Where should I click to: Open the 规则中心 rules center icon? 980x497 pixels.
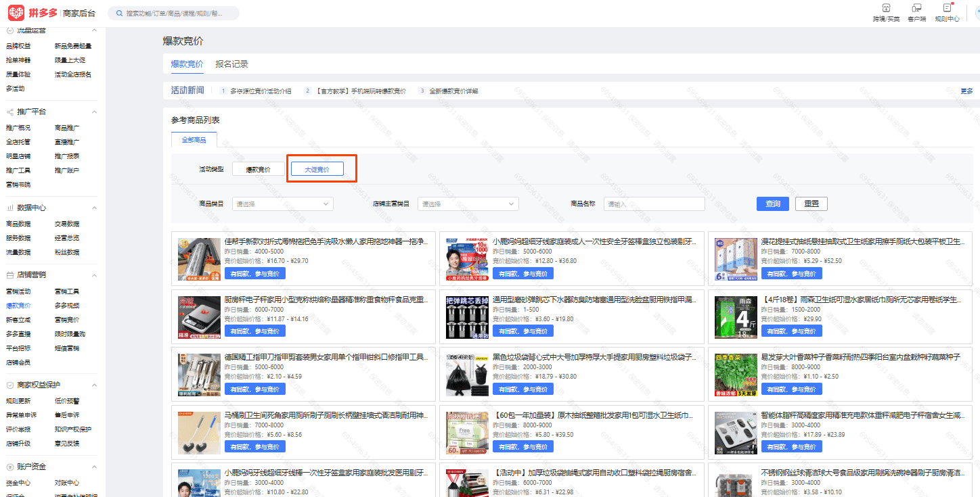[947, 8]
